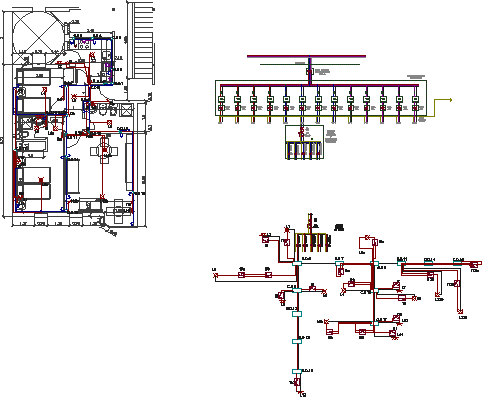Click the purple main busbar line

[x=306, y=56]
